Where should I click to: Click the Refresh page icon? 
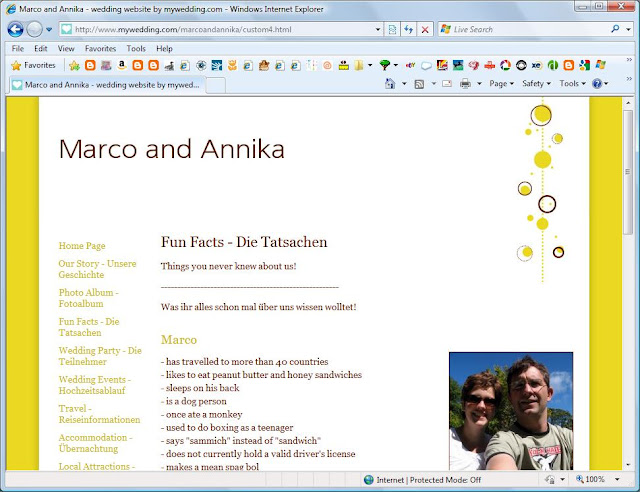[409, 29]
